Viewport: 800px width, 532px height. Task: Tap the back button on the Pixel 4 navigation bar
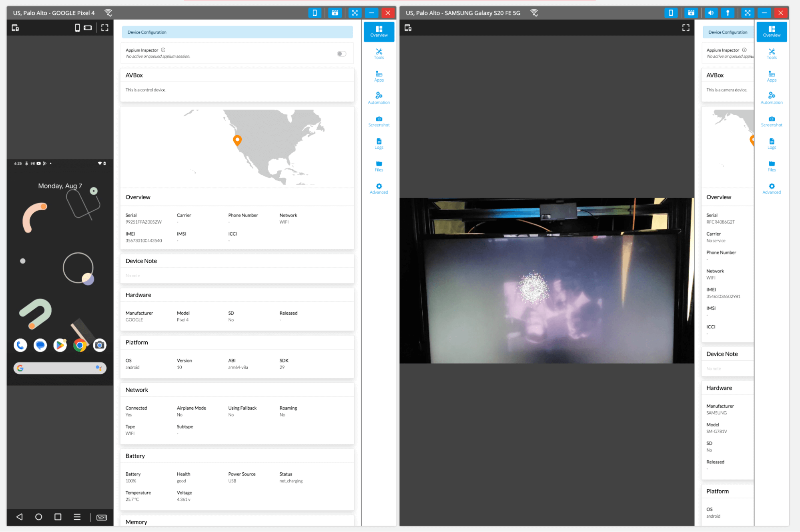click(x=19, y=517)
